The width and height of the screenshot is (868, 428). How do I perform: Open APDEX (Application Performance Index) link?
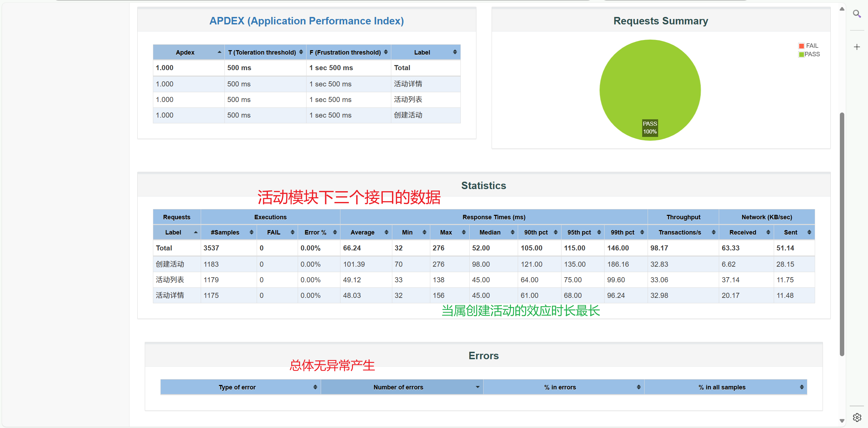pos(307,21)
